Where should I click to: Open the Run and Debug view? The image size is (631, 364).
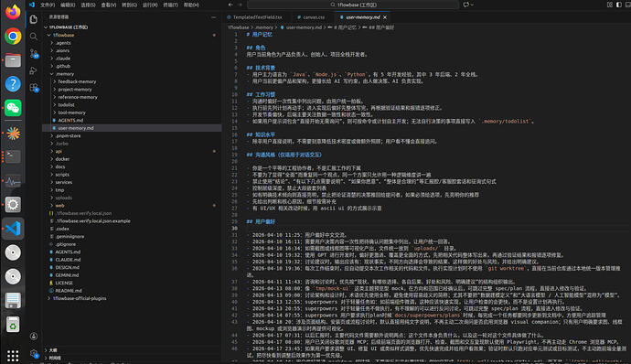click(x=34, y=70)
